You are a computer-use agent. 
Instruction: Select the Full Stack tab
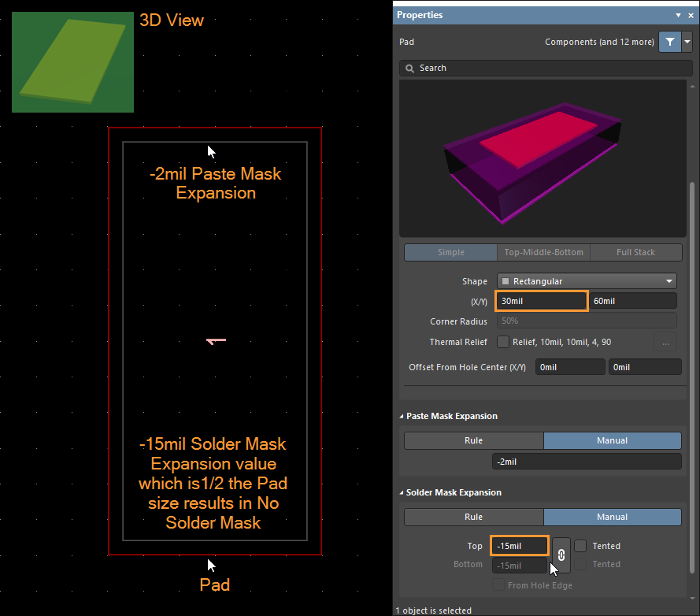pos(635,252)
